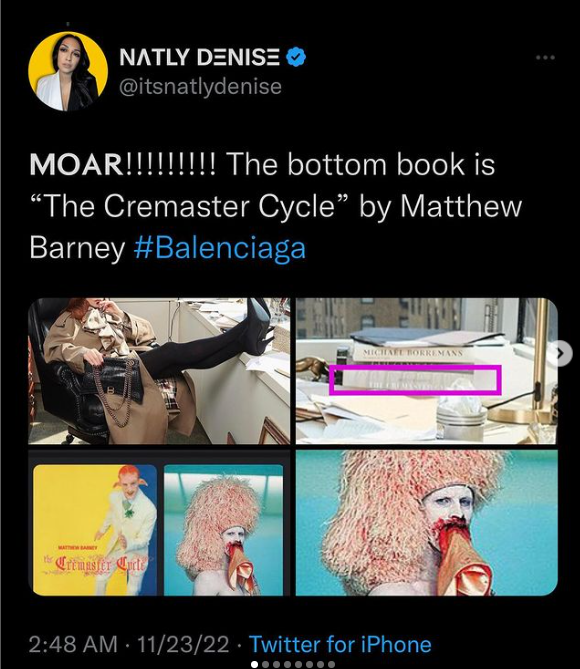Open the @itsnatlydenise handle
This screenshot has width=580, height=669.
[x=200, y=87]
